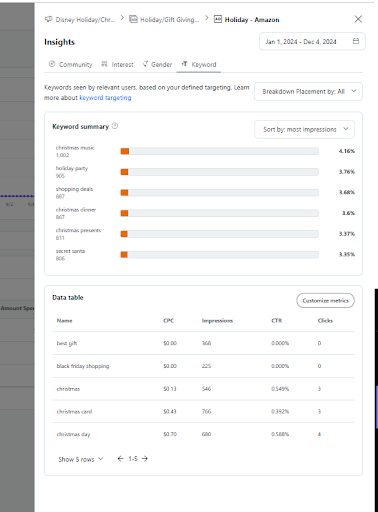Click the shopping deals keyword label
The image size is (378, 512).
[74, 189]
